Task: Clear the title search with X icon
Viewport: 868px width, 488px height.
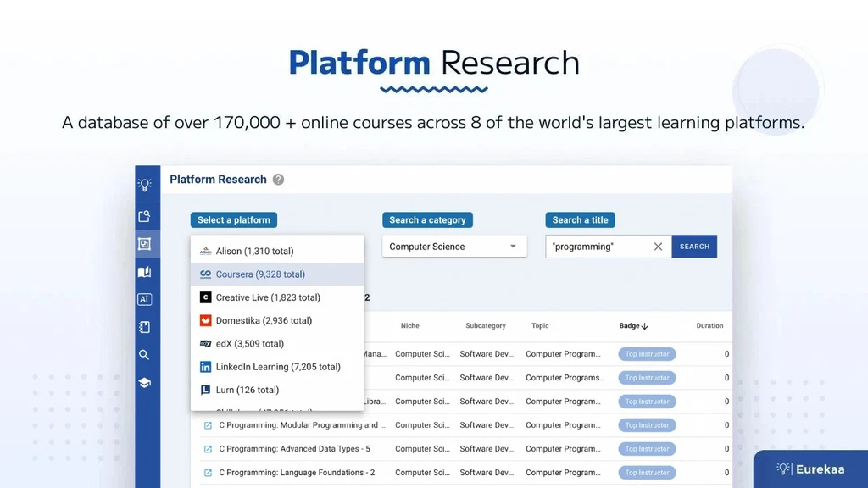Action: pos(658,247)
